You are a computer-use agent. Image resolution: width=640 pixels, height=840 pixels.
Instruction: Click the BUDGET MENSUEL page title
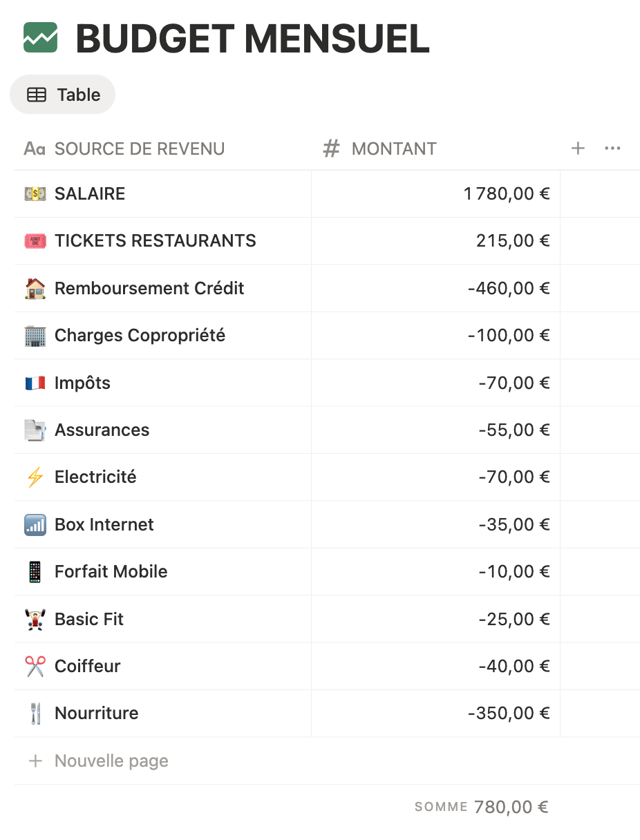(252, 39)
